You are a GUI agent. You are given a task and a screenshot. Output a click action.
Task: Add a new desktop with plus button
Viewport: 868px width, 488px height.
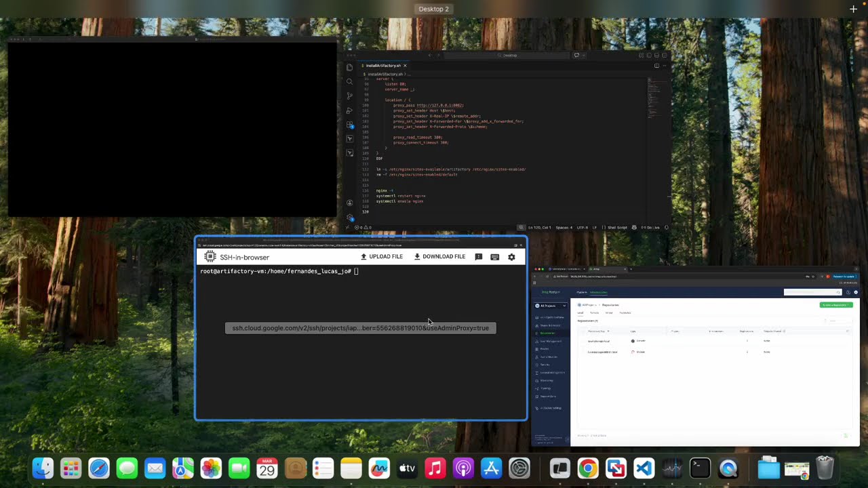click(x=853, y=9)
